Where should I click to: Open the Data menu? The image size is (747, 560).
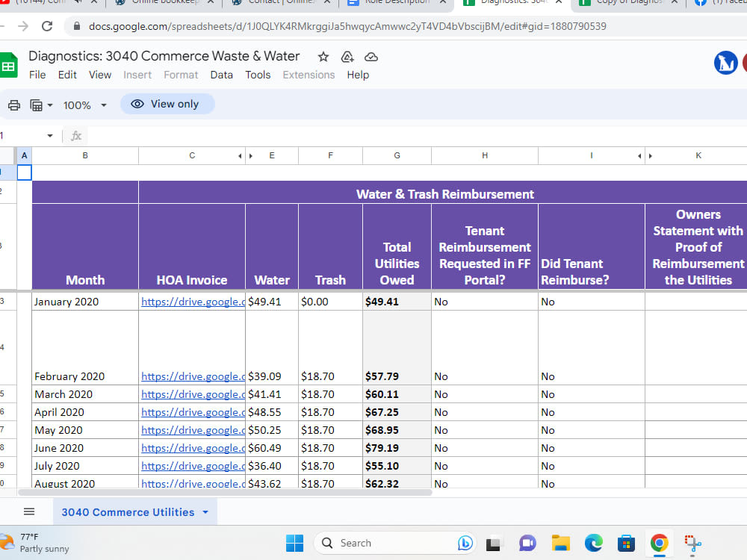(x=222, y=75)
